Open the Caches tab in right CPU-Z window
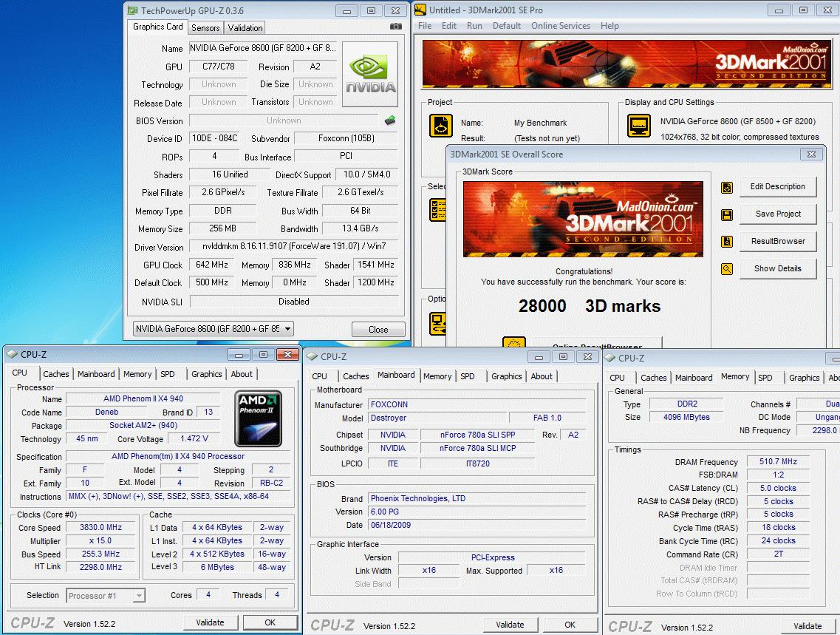Viewport: 840px width, 635px height. click(654, 378)
